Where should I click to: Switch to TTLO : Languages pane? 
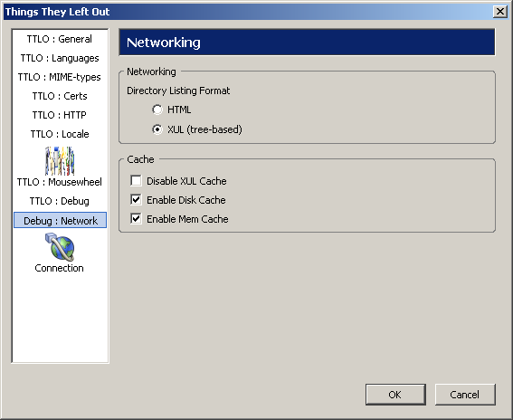60,58
